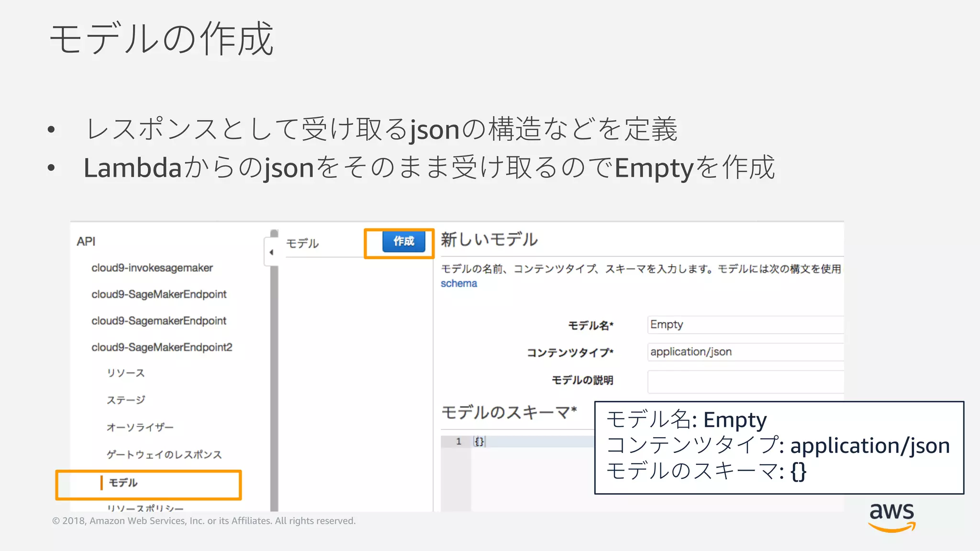Collapse the side panel with arrow handle

point(271,252)
